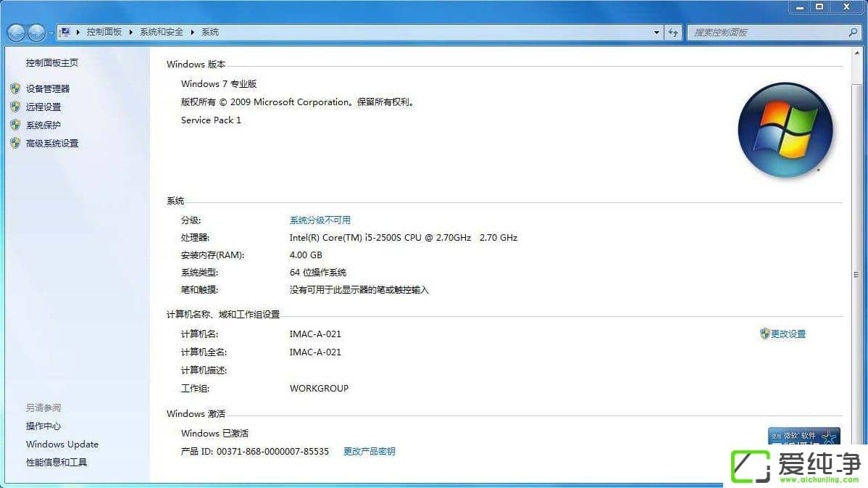Click the shield icon beside 高级系统设置
Screen dimensions: 868x488
coord(15,143)
